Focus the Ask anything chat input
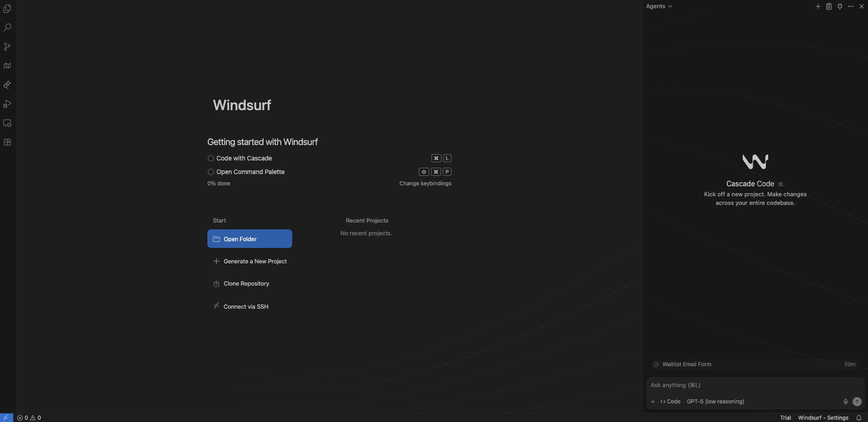This screenshot has width=868, height=422. tap(755, 385)
